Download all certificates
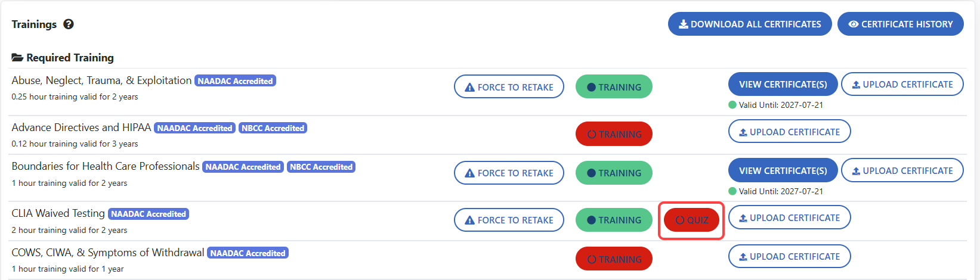Screen dimensions: 980x280 [749, 24]
